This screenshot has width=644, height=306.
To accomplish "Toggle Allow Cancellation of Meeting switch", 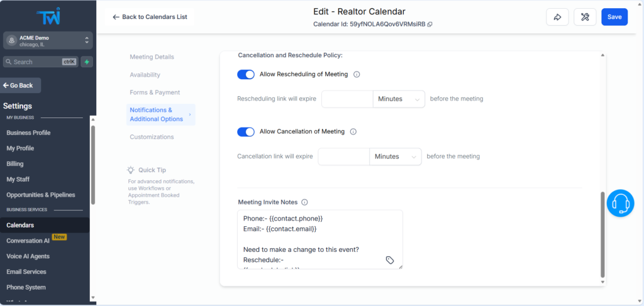I will [x=246, y=132].
